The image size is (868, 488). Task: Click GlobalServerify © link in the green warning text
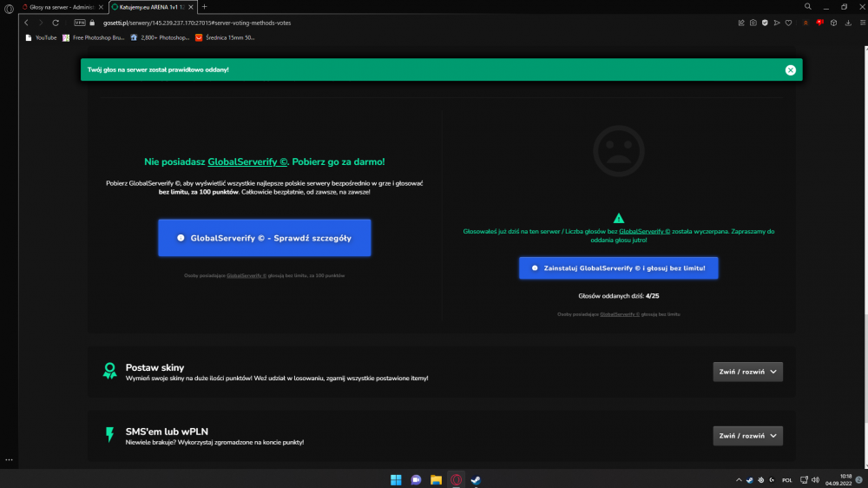(x=644, y=232)
